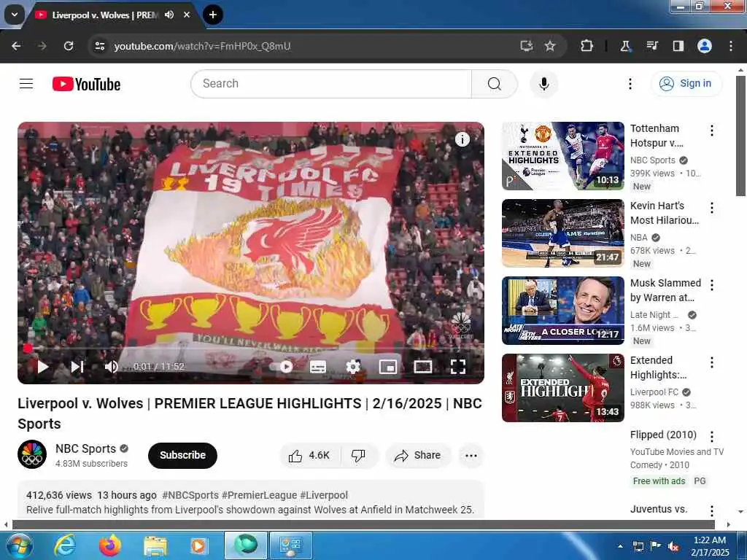Show video info card icon
The image size is (747, 560).
(462, 139)
